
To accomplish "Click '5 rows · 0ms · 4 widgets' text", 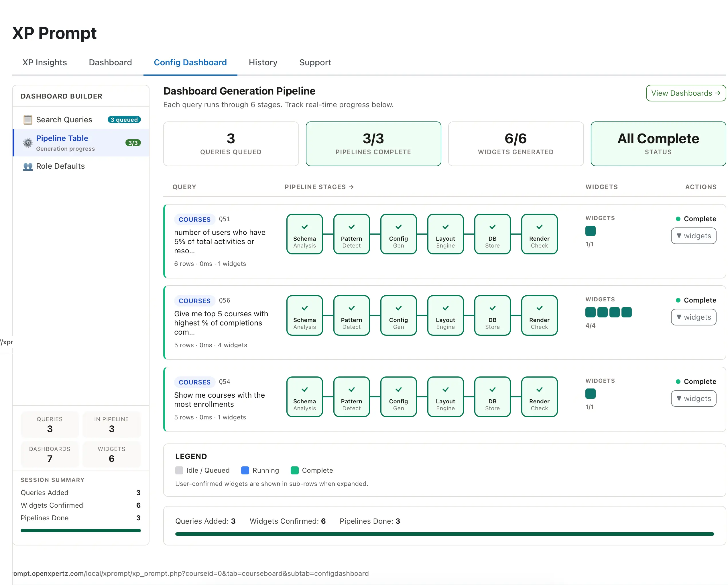I will point(211,345).
